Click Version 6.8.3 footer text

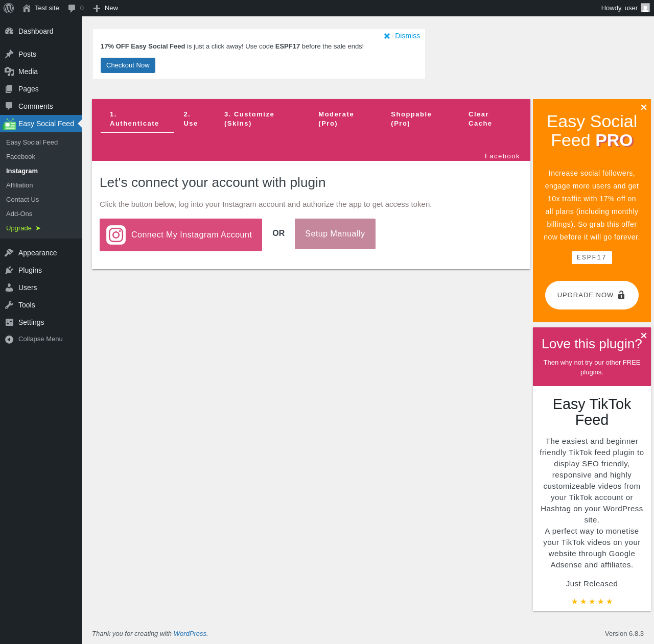(624, 633)
